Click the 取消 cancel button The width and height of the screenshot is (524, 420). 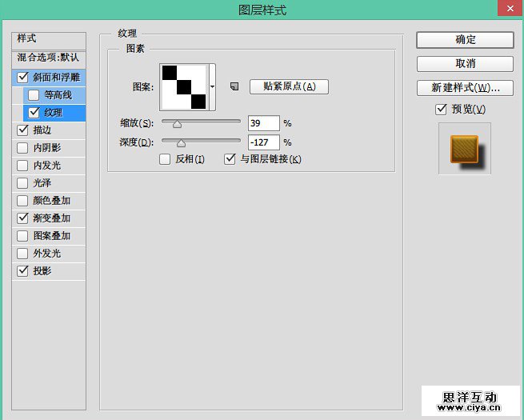pyautogui.click(x=465, y=63)
